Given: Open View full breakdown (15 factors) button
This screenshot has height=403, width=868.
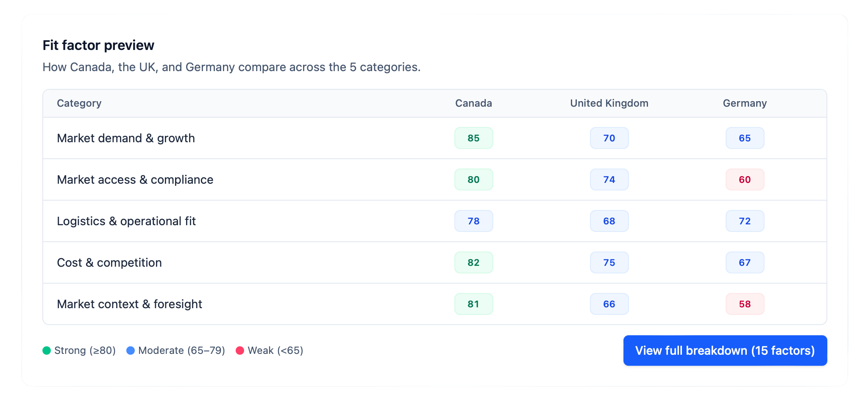Looking at the screenshot, I should [725, 351].
